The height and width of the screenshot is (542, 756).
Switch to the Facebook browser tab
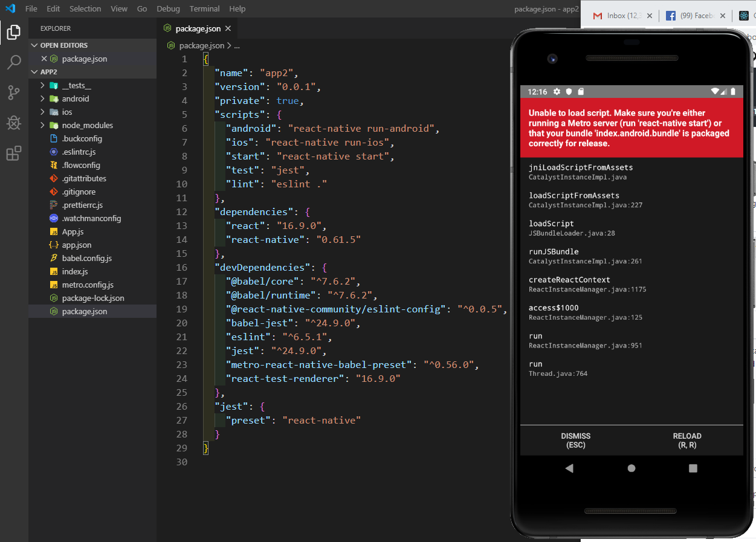(x=695, y=16)
